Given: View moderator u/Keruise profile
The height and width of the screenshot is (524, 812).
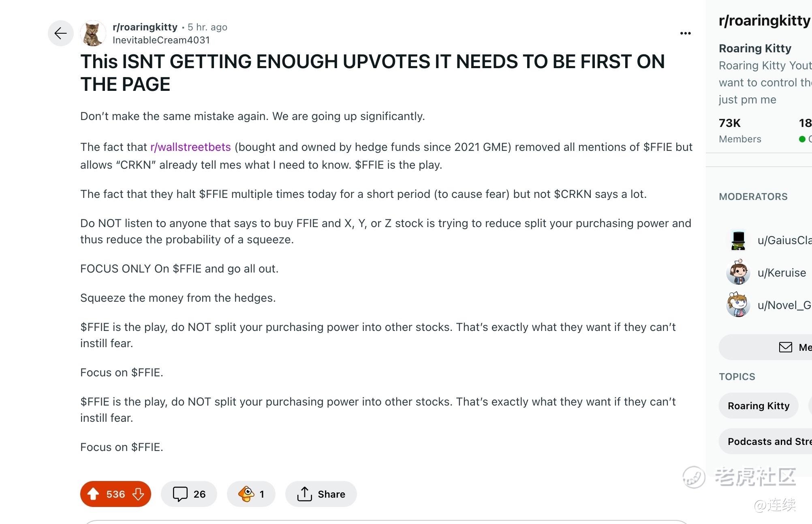Looking at the screenshot, I should (782, 273).
